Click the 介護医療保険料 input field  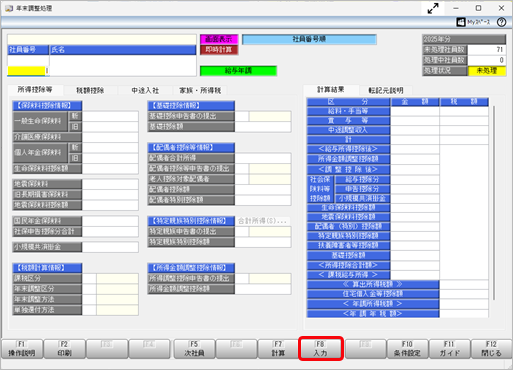(x=110, y=137)
